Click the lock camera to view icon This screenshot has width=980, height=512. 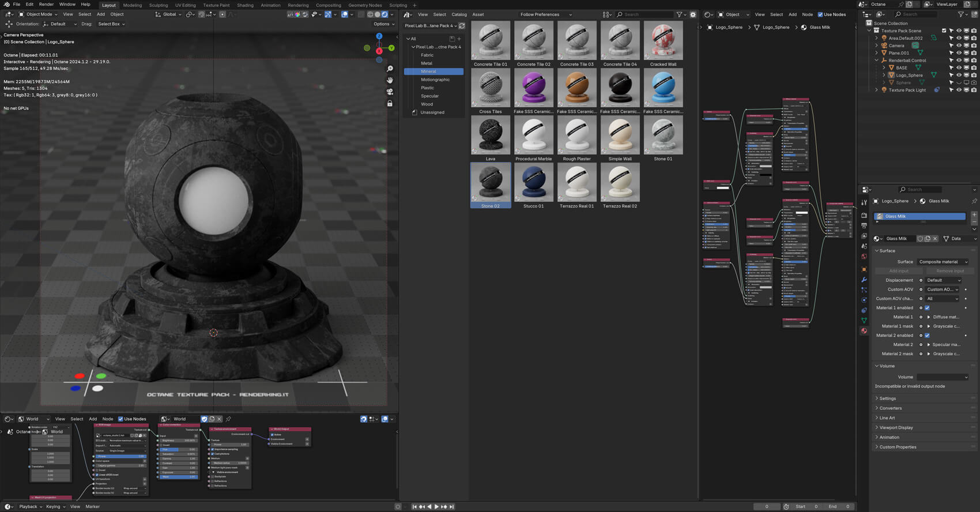click(x=390, y=103)
